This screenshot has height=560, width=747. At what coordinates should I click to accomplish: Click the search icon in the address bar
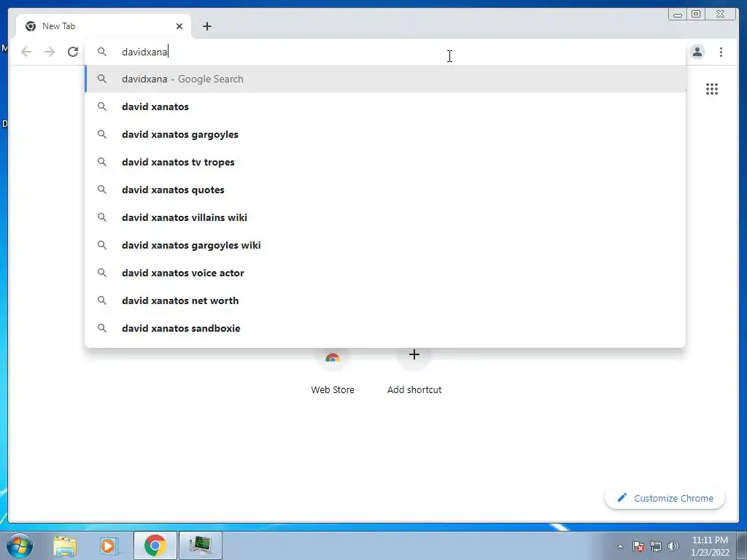coord(102,52)
